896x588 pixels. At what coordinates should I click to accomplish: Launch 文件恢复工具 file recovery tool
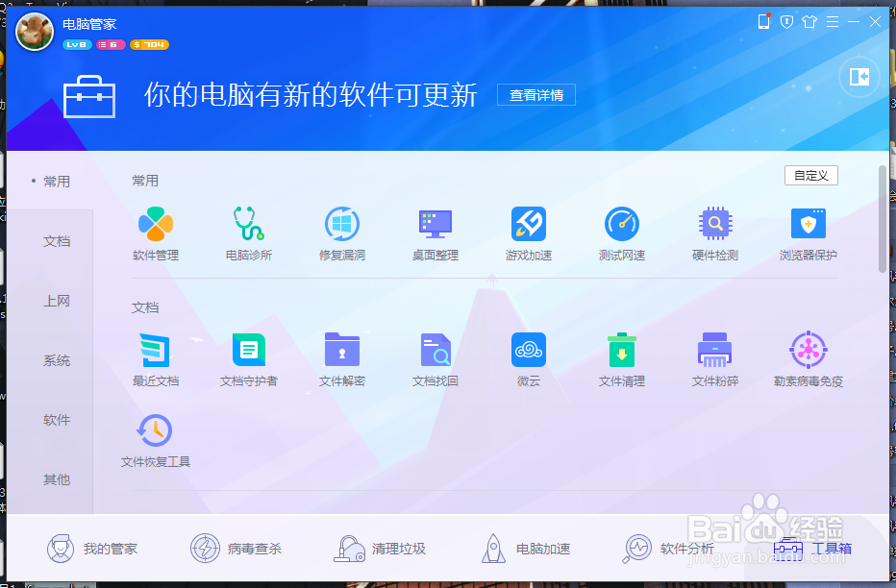point(156,441)
